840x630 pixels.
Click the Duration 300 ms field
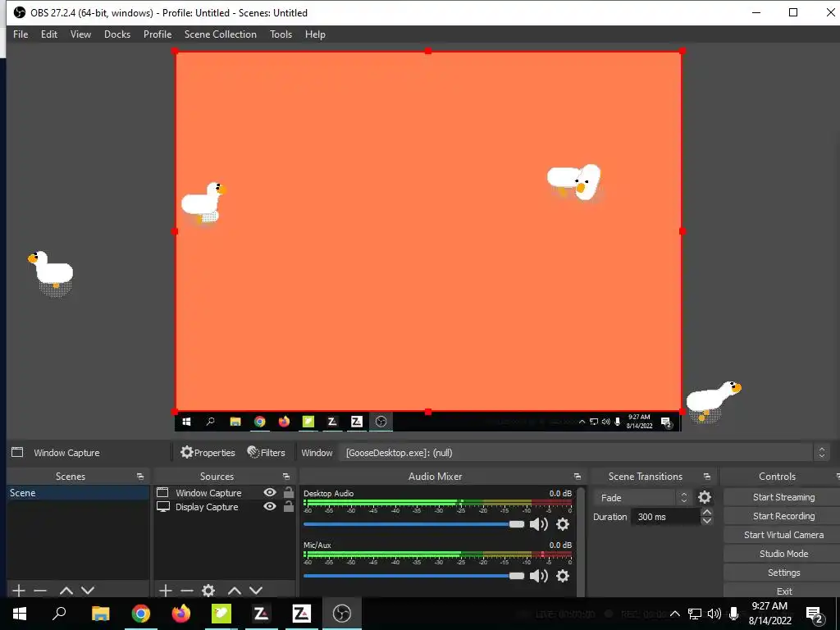665,517
